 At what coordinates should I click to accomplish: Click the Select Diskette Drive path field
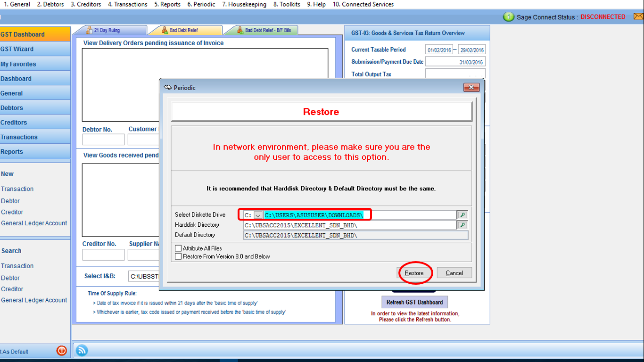pos(360,215)
